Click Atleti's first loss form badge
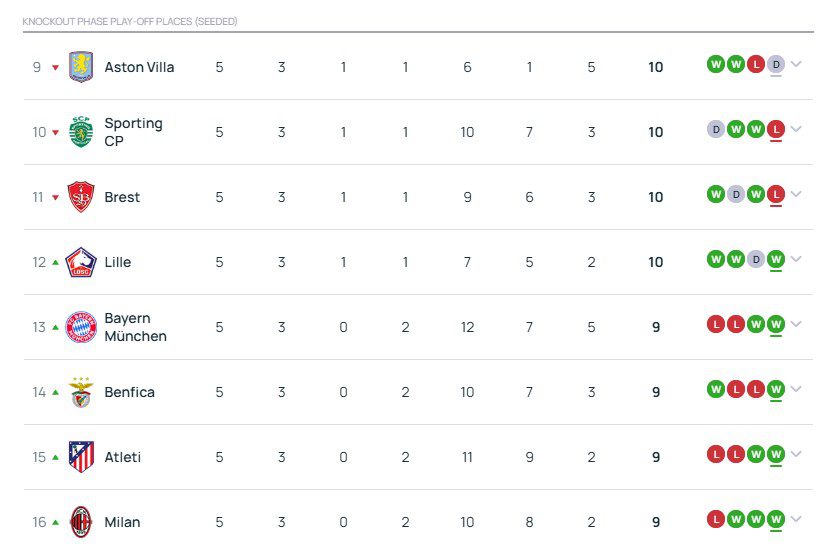Image resolution: width=832 pixels, height=553 pixels. click(715, 454)
